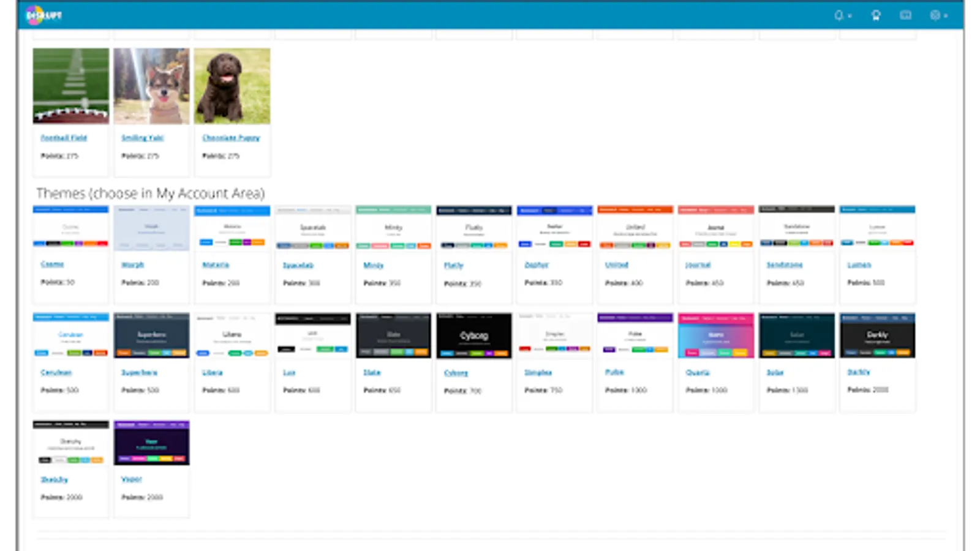Image resolution: width=980 pixels, height=551 pixels.
Task: Click the Pulse theme preview thumbnail
Action: click(635, 335)
